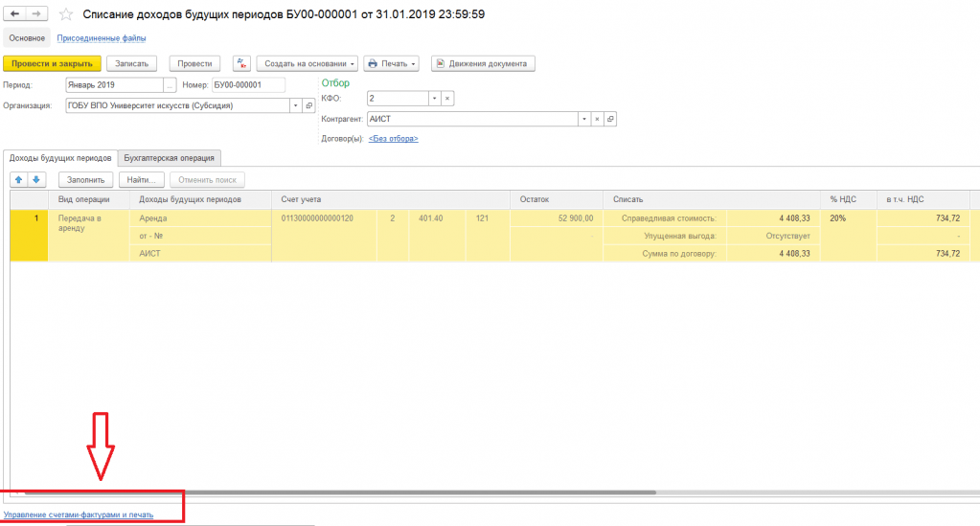Clear the КФО field with X
The image size is (980, 526).
click(x=447, y=99)
